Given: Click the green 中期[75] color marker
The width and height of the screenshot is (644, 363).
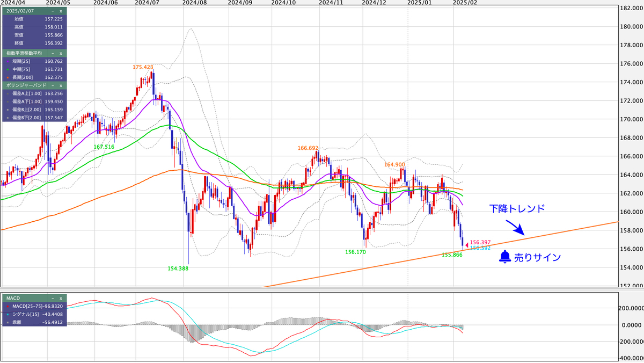Looking at the screenshot, I should pos(7,69).
